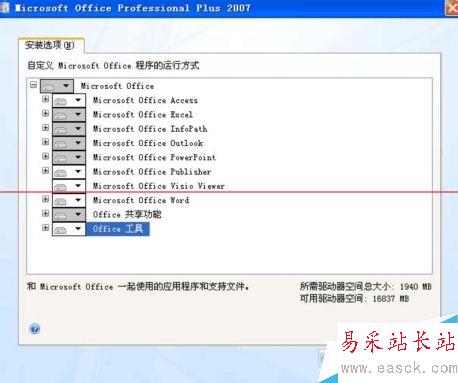Expand the Microsoft Office Word node

pos(46,199)
